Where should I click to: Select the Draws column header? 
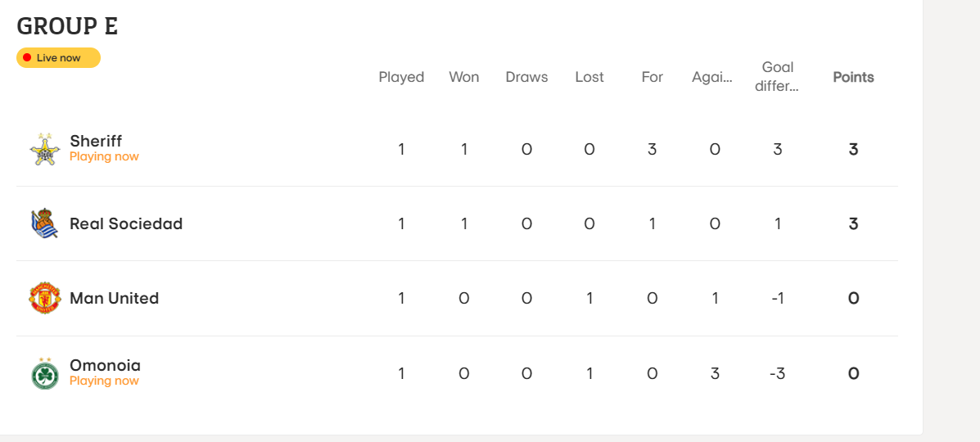click(x=526, y=78)
